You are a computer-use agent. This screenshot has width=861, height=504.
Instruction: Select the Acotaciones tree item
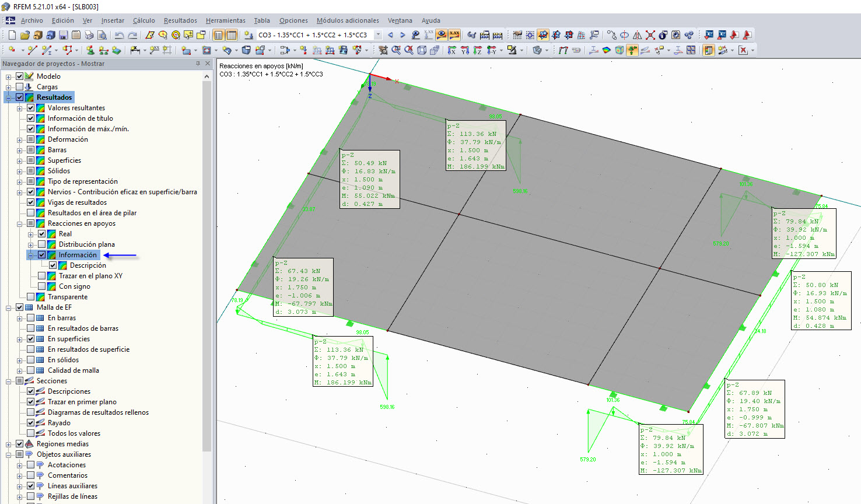pyautogui.click(x=66, y=465)
